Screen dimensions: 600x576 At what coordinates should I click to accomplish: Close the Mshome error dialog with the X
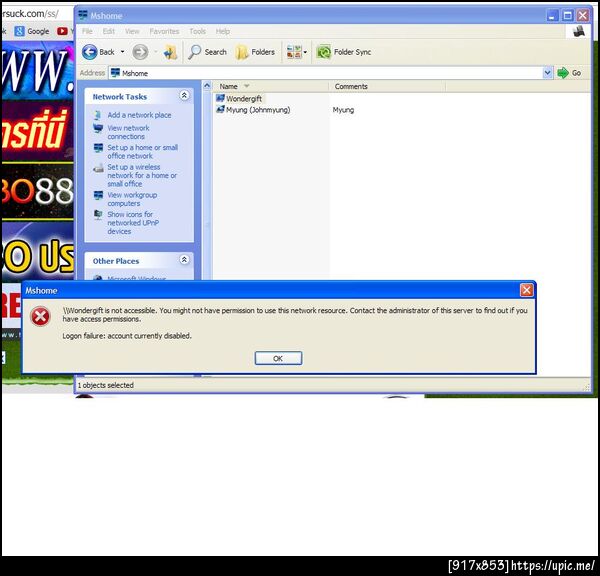pos(526,290)
